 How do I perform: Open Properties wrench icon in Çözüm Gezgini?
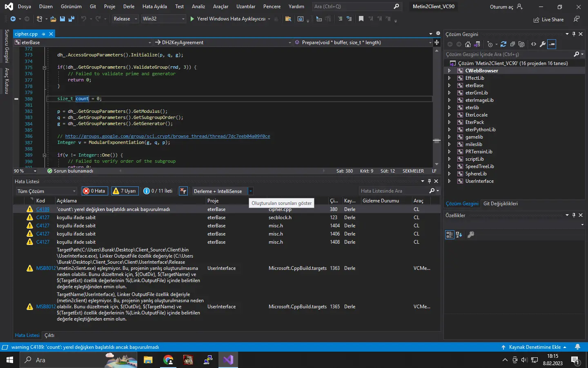tap(543, 44)
